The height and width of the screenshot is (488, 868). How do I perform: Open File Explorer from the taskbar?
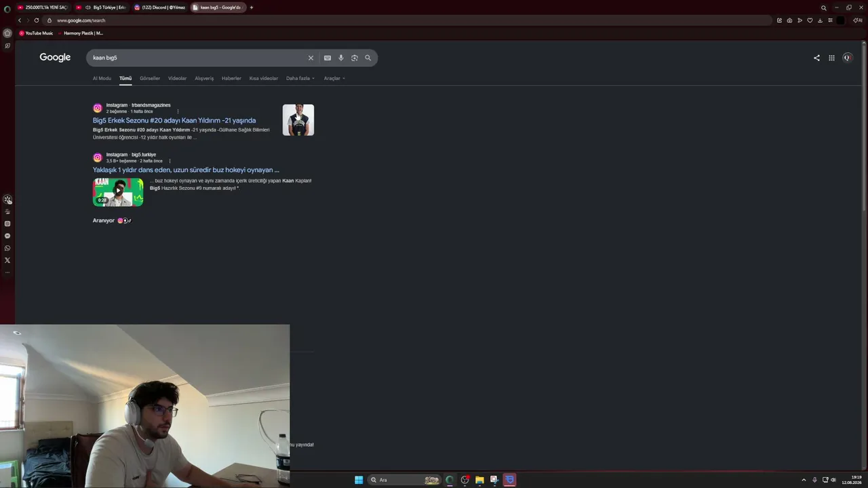(479, 480)
